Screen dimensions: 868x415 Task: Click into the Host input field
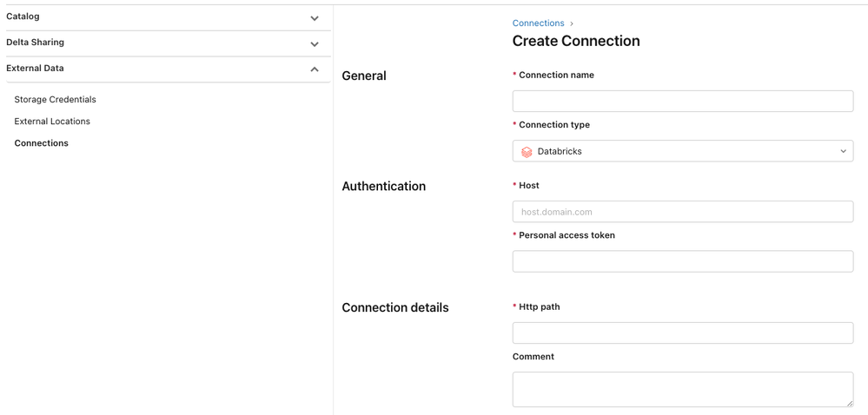[682, 212]
